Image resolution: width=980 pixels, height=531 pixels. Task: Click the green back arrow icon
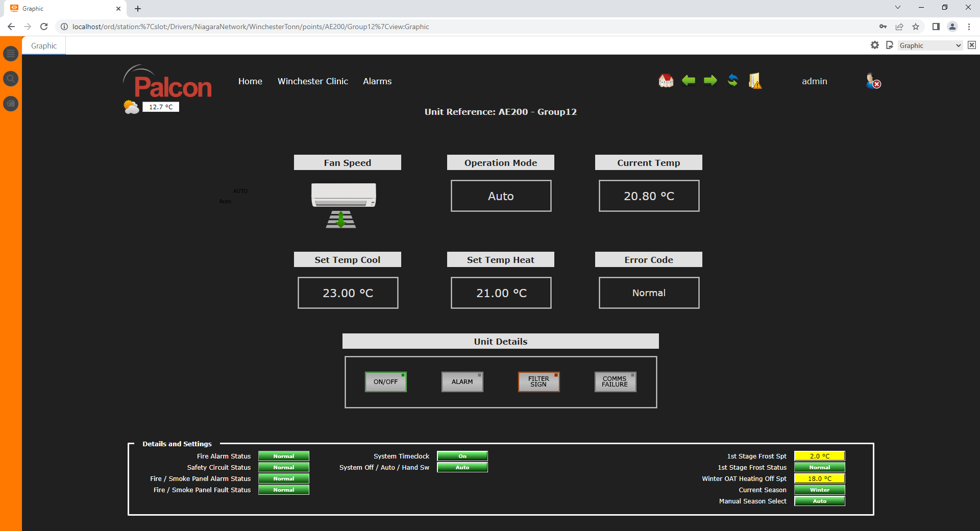(x=688, y=81)
